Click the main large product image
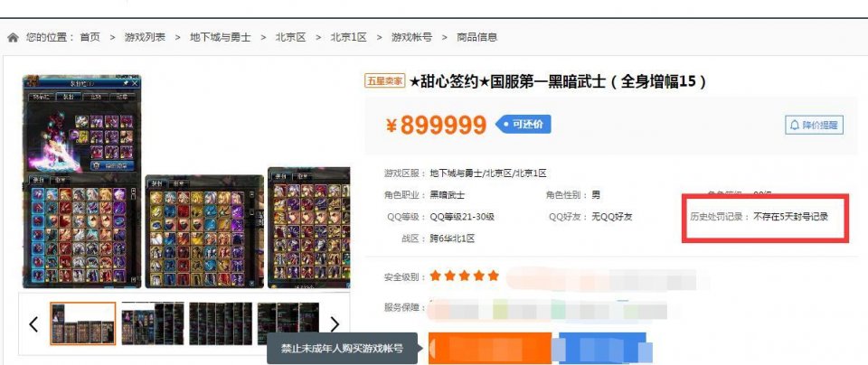Screen dimensions: 868x365 (82, 182)
